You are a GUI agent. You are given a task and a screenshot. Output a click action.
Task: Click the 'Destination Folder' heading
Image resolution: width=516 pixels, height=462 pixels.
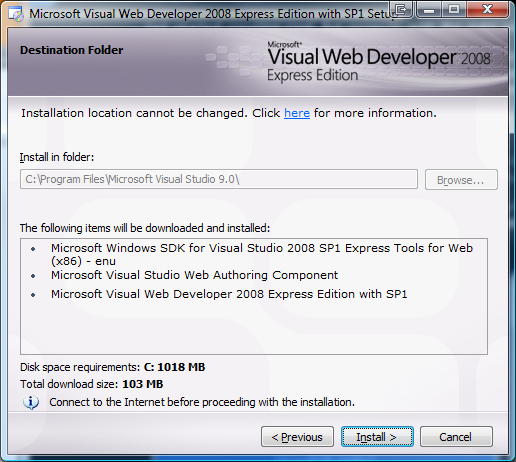coord(72,50)
